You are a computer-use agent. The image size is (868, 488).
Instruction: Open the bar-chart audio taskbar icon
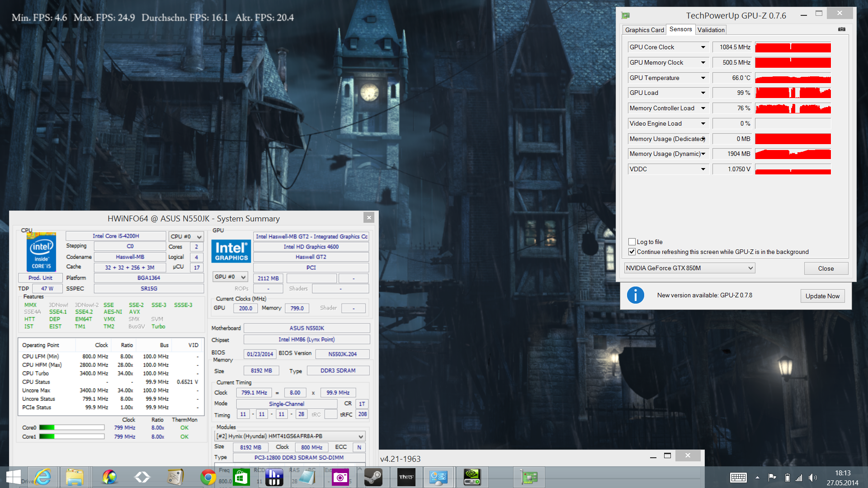point(274,477)
